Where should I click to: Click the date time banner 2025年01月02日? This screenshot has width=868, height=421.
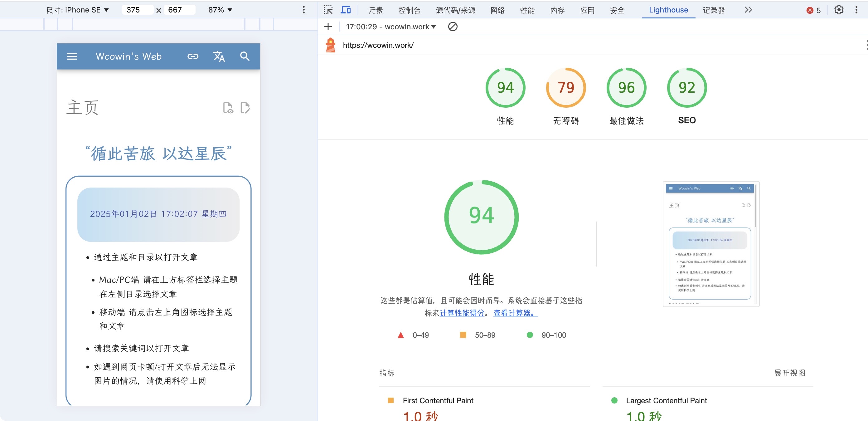click(x=158, y=214)
